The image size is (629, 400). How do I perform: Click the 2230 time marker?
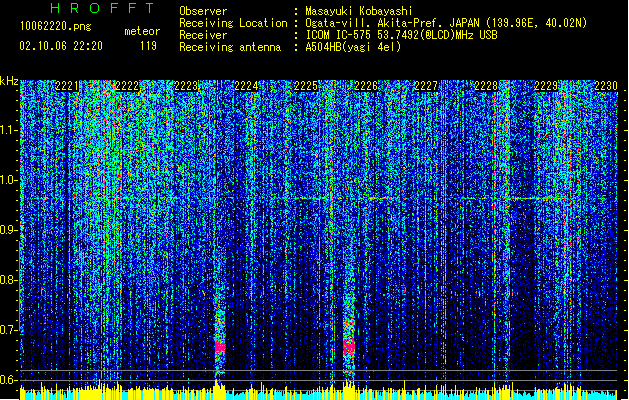(606, 86)
